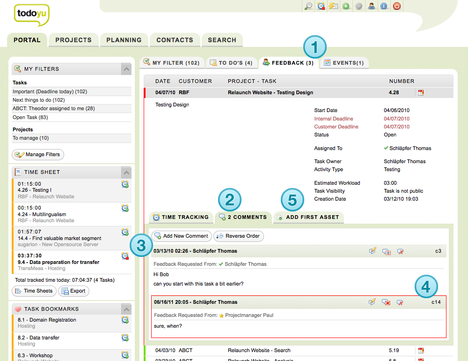The image size is (468, 361).
Task: Collapse the Time Sheet panel
Action: (x=126, y=172)
